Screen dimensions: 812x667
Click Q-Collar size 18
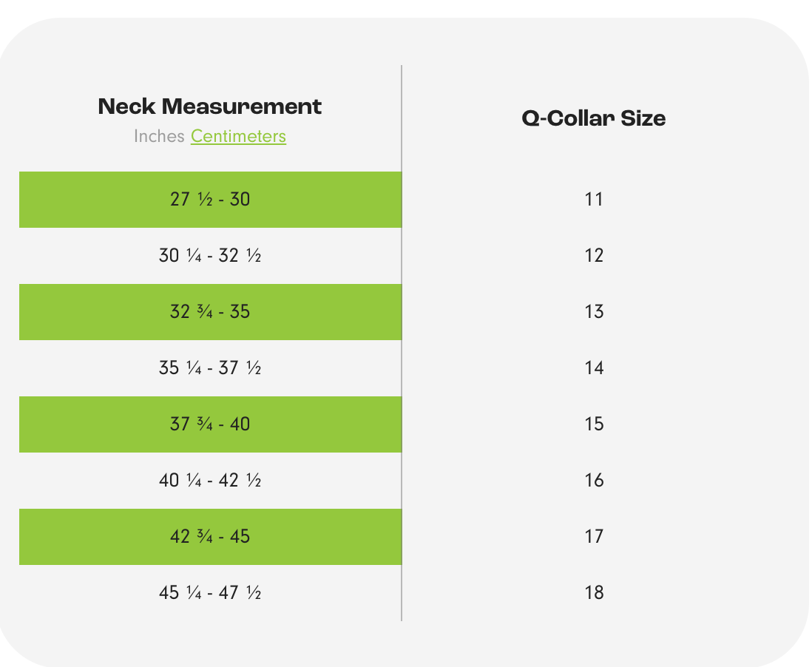pyautogui.click(x=594, y=593)
